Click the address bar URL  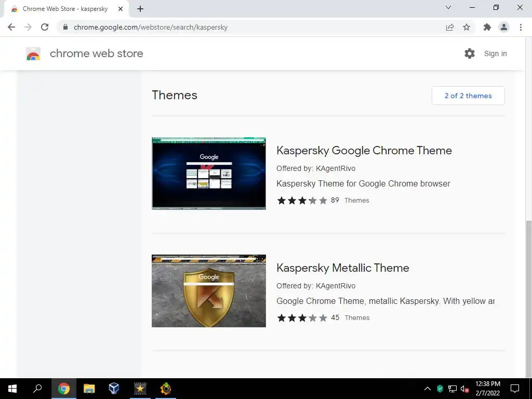151,27
